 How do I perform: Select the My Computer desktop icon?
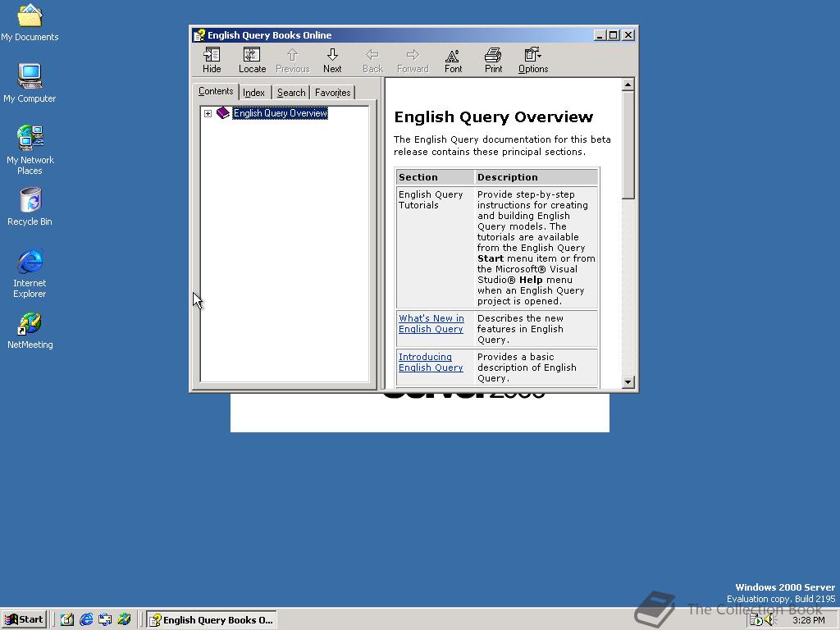point(30,84)
